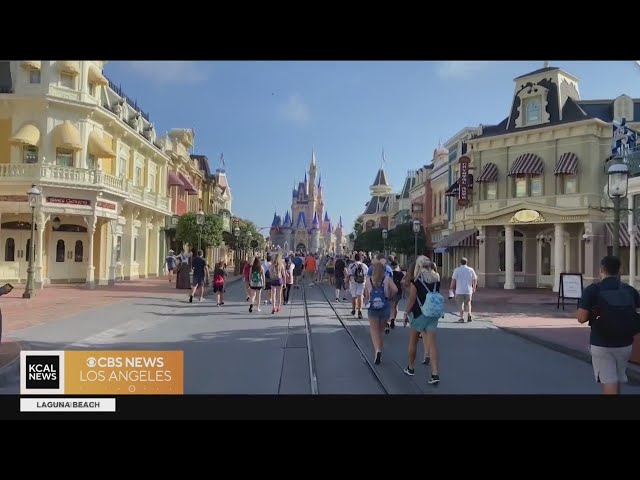Click the "LOS ANGELES" banner text
The height and width of the screenshot is (480, 640).
[x=125, y=376]
